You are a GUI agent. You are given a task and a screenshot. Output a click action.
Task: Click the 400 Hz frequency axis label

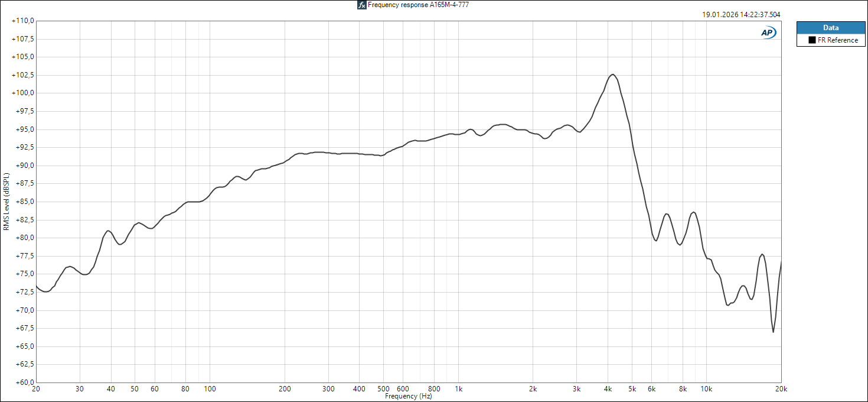359,389
